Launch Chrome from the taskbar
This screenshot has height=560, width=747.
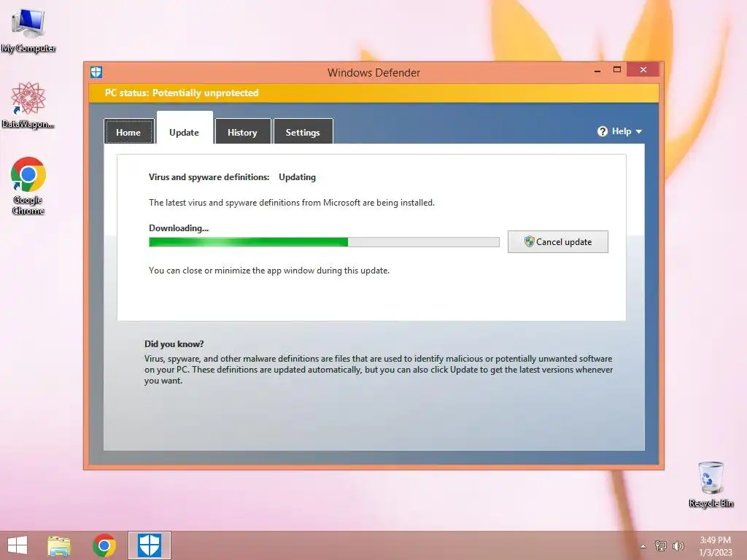click(x=104, y=545)
